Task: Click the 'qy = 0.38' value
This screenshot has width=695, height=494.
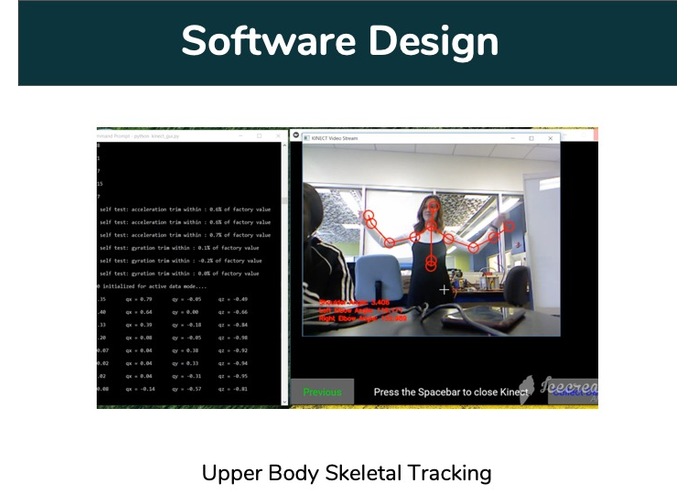Action: click(x=185, y=350)
